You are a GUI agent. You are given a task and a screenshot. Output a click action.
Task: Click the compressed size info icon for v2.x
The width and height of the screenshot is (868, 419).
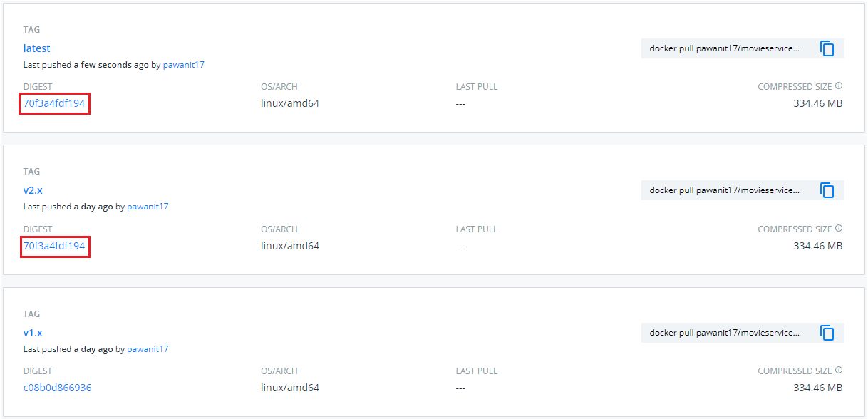(x=838, y=229)
